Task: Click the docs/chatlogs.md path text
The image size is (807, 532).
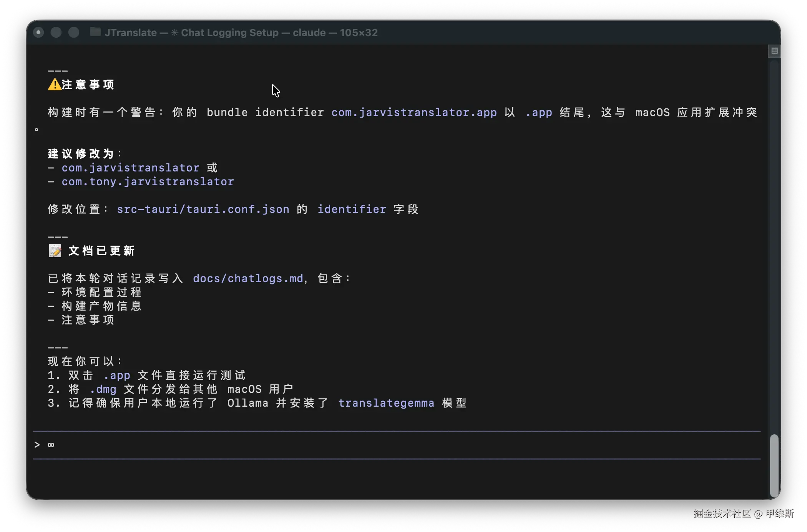Action: coord(248,278)
